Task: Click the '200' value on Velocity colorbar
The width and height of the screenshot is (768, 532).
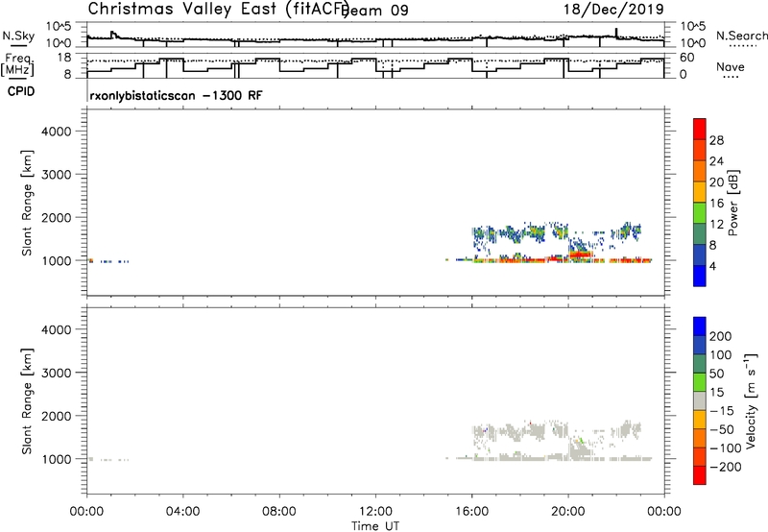Action: click(721, 336)
